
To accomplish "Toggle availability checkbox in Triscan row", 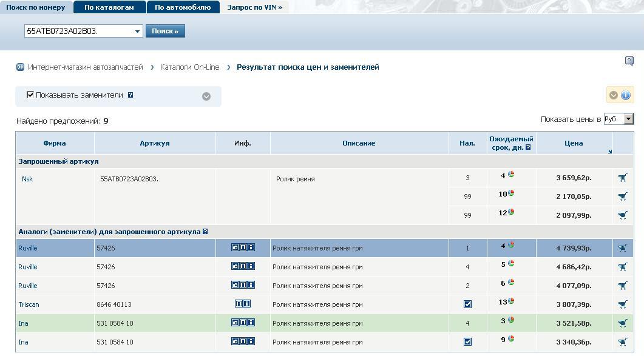I will pos(467,304).
